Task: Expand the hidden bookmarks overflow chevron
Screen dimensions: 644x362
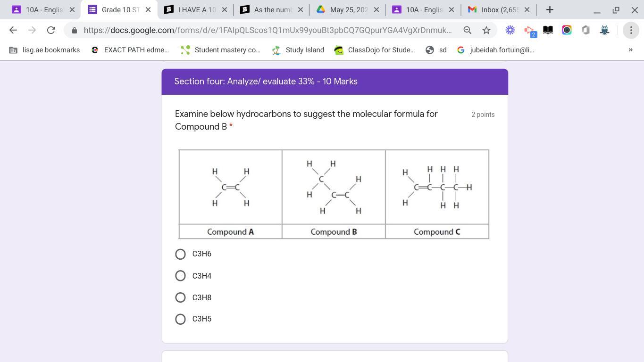Action: pyautogui.click(x=630, y=50)
